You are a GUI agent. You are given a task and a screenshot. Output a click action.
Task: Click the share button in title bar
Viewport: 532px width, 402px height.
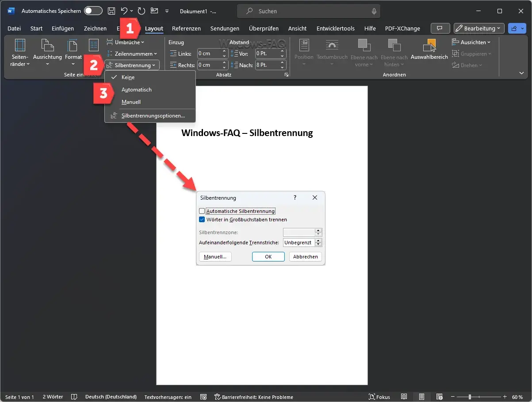(517, 28)
